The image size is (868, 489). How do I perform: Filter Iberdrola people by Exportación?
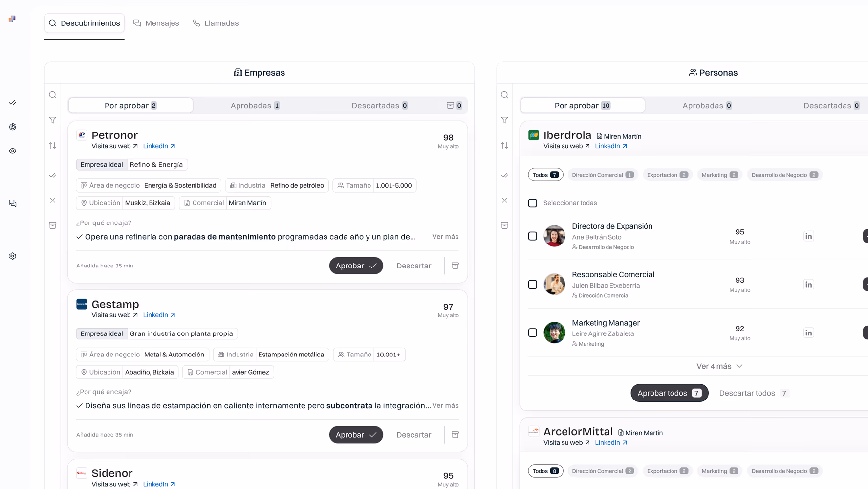tap(667, 175)
